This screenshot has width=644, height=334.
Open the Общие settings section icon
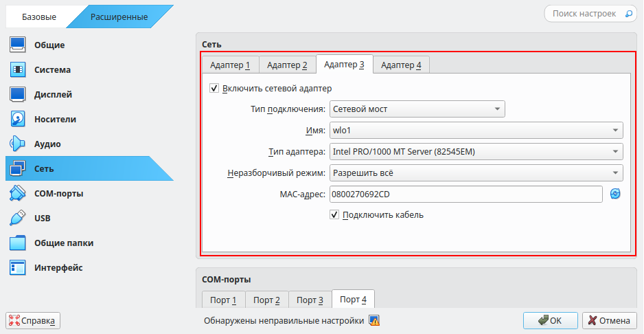click(x=18, y=45)
